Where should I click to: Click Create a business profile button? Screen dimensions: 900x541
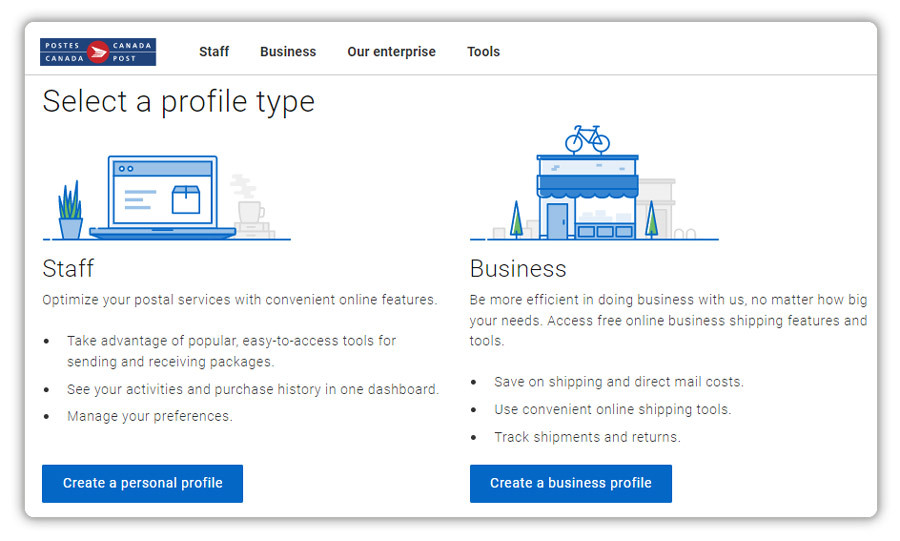click(x=571, y=483)
